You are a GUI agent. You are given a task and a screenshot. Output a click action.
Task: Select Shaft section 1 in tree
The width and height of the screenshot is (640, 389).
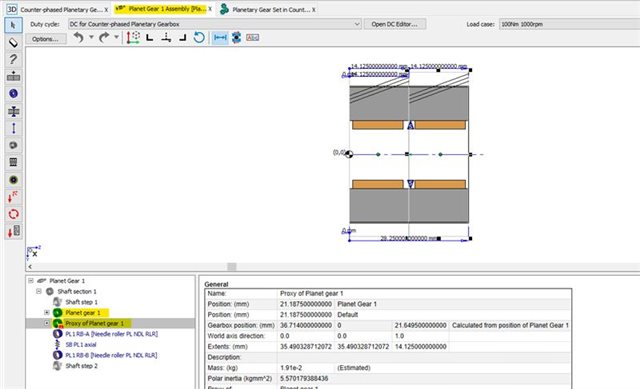[77, 291]
